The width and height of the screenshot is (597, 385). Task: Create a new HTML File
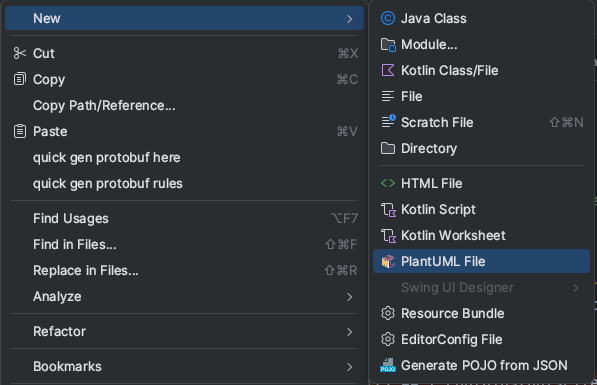[x=481, y=183]
